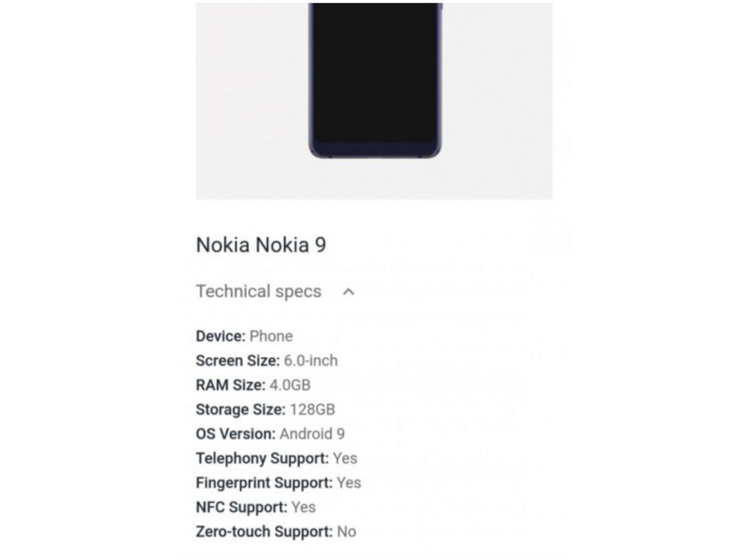Screen dimensions: 747x560
Task: Click the NFC Support Yes line
Action: pos(256,507)
